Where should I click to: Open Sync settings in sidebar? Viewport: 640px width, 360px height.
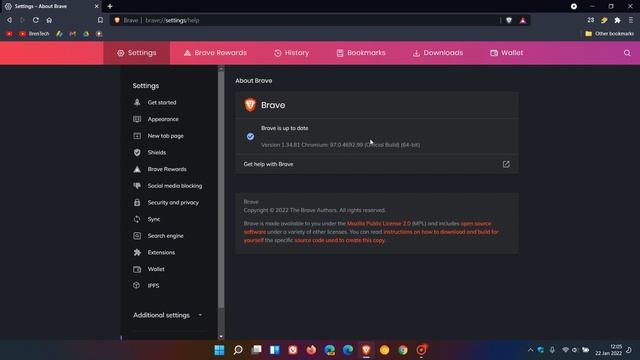(153, 219)
